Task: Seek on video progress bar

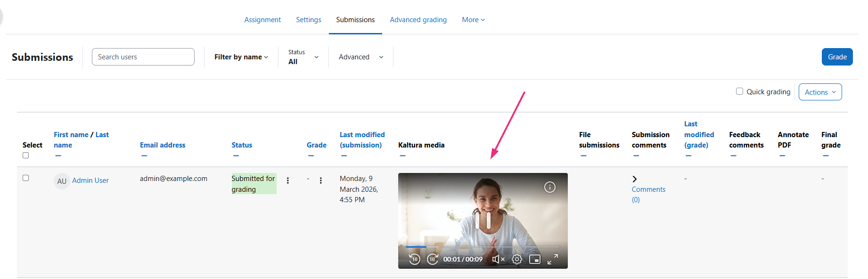Action: pyautogui.click(x=483, y=246)
